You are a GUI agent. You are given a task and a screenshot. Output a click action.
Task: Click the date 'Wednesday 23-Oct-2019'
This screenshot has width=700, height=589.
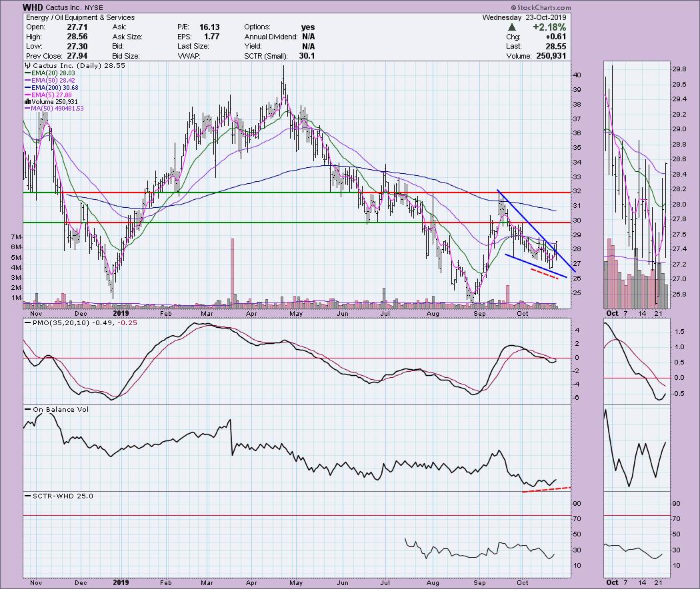[524, 17]
